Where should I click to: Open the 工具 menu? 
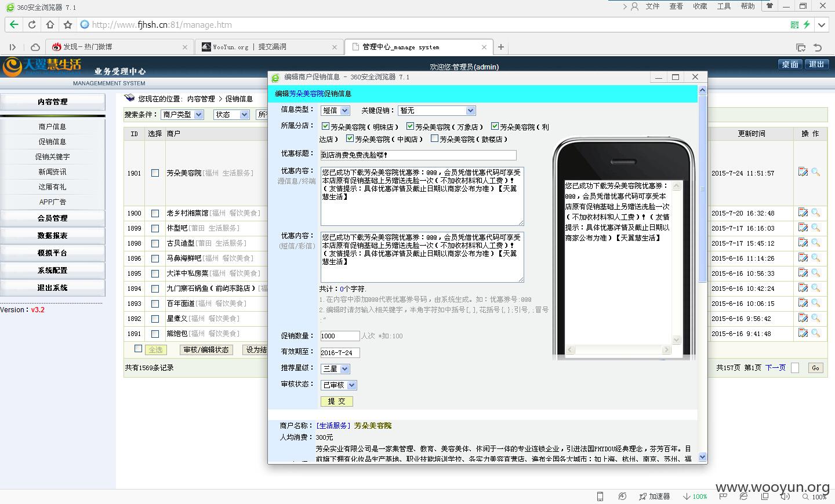click(x=724, y=6)
